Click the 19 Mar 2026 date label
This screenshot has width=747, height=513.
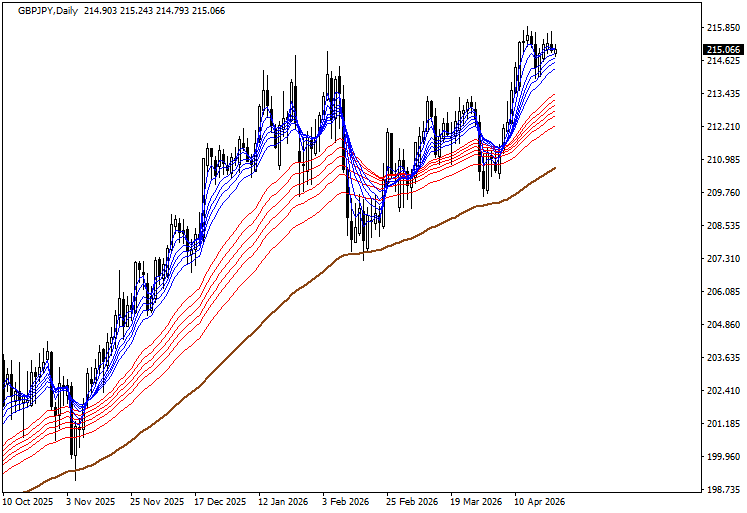[x=476, y=502]
